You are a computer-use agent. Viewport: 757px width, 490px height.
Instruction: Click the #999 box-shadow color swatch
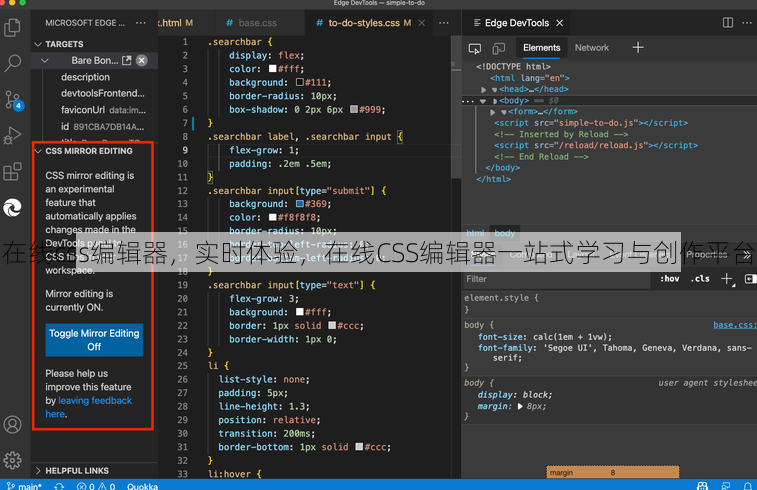point(354,109)
